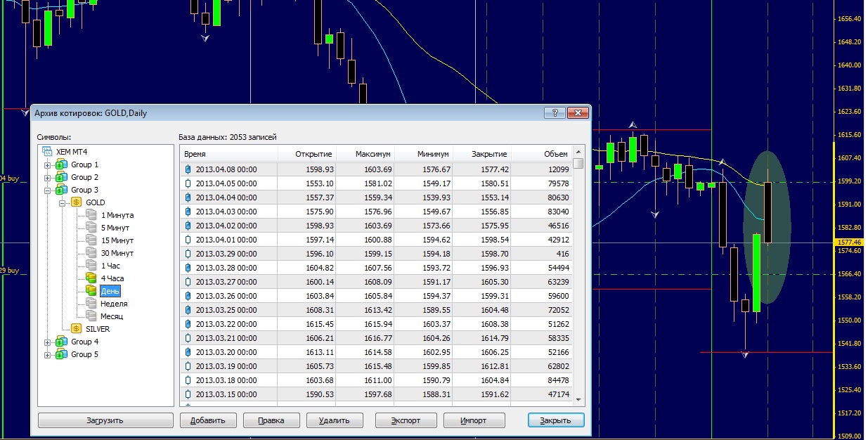This screenshot has height=440, width=868.
Task: Select the 2013.03.28 00:00 record row
Action: (377, 268)
